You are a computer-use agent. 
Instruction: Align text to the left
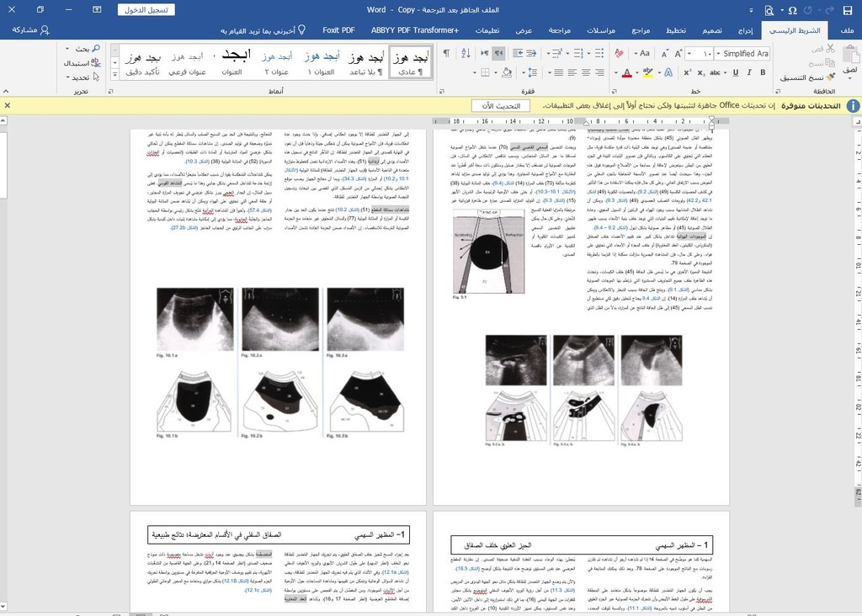click(572, 72)
